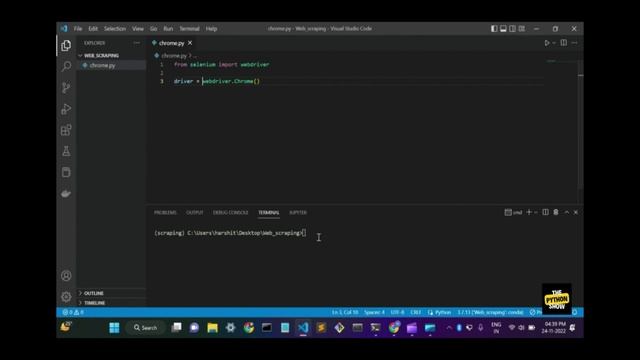Switch to the OUTPUT panel tab
The width and height of the screenshot is (640, 360).
point(195,213)
